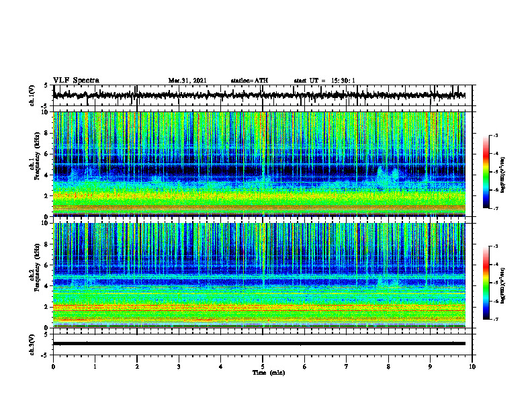Click ch.2 'Frequency (kHz)' axis label
The image size is (532, 411).
(x=37, y=267)
